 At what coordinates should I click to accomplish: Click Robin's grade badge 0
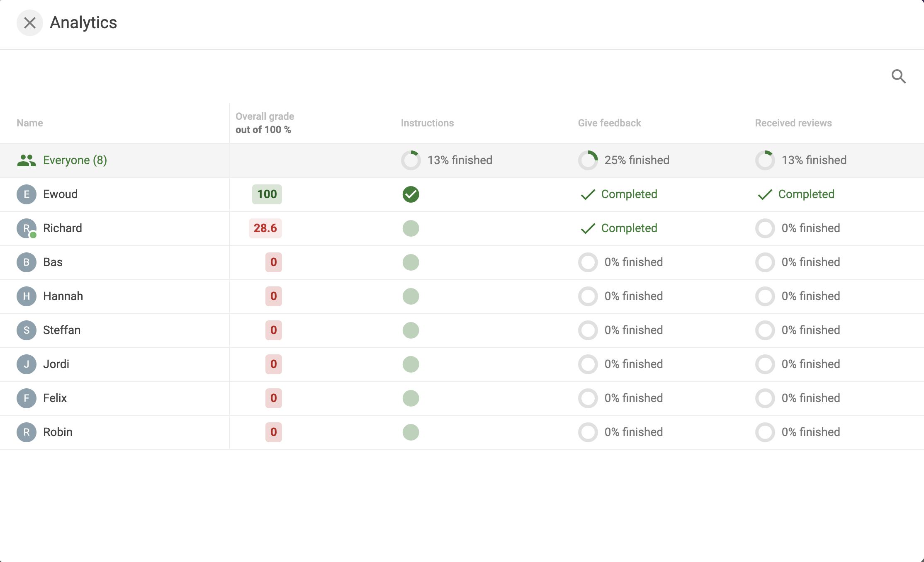(x=274, y=432)
